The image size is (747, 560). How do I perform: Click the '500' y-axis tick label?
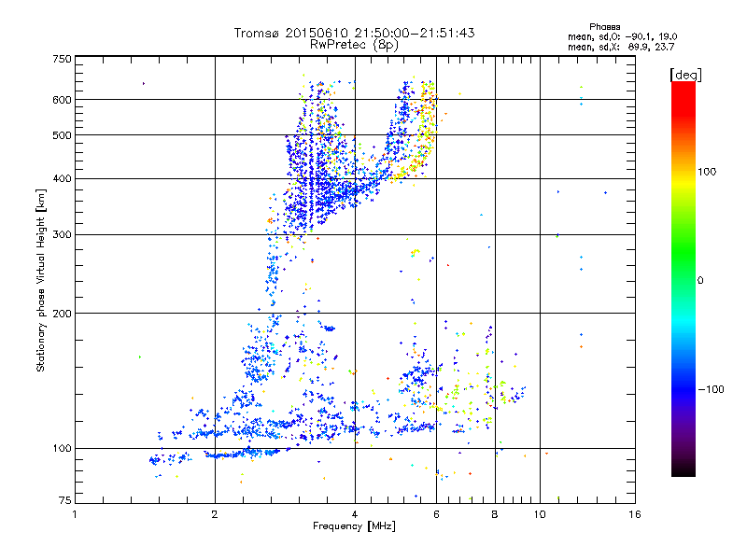click(x=62, y=135)
